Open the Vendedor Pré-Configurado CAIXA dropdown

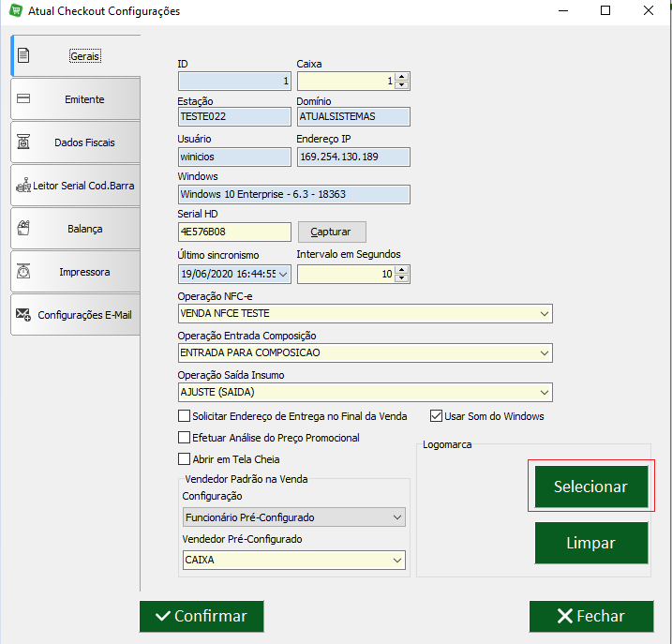[x=397, y=560]
